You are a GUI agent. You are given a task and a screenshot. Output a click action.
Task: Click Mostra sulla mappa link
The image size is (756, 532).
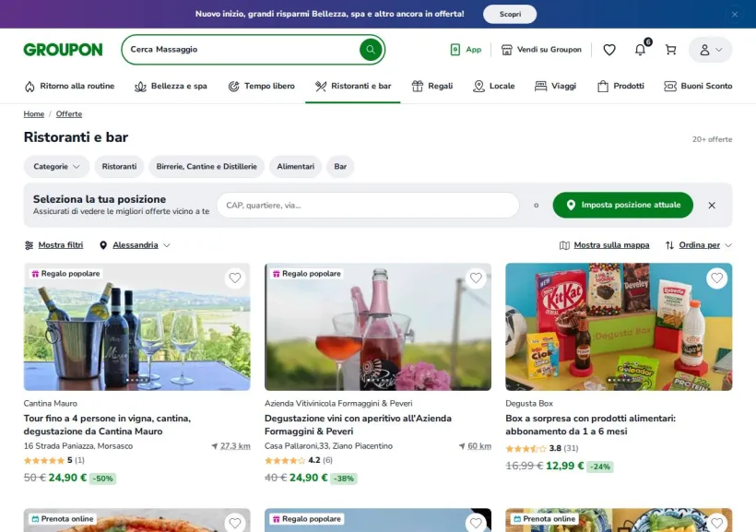pyautogui.click(x=604, y=245)
